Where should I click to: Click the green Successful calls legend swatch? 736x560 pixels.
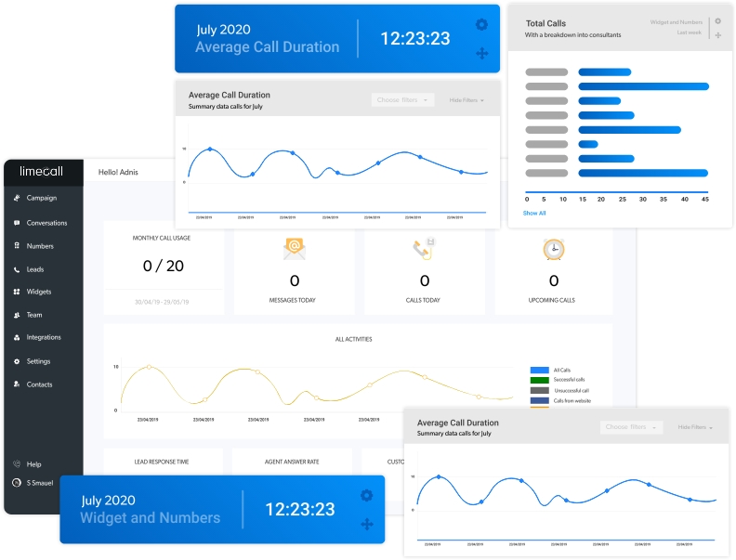(x=539, y=380)
